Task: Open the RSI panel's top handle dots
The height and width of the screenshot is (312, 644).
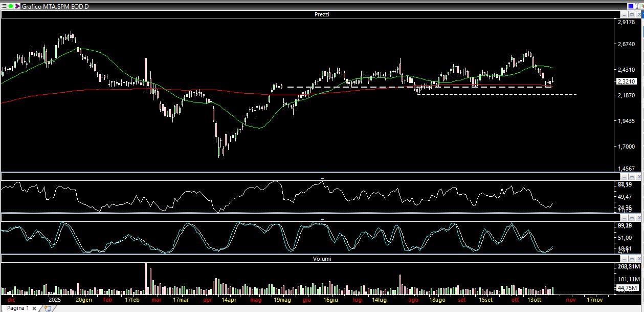Action: [x=322, y=178]
